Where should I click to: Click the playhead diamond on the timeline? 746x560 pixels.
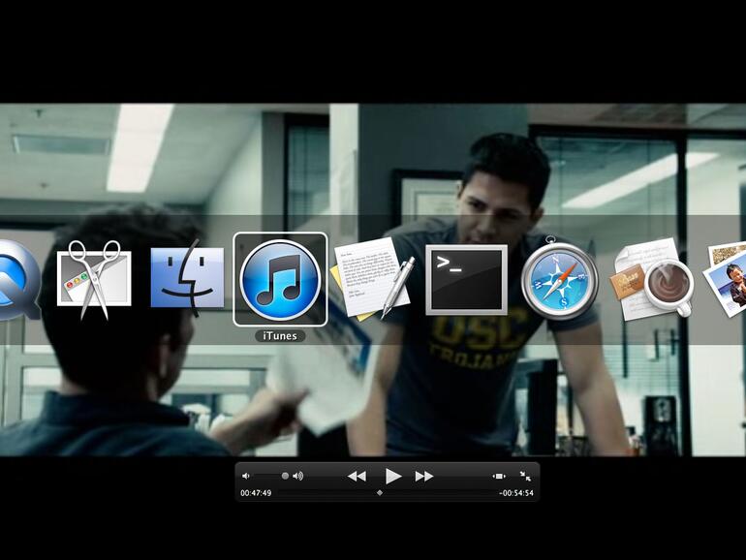[380, 493]
